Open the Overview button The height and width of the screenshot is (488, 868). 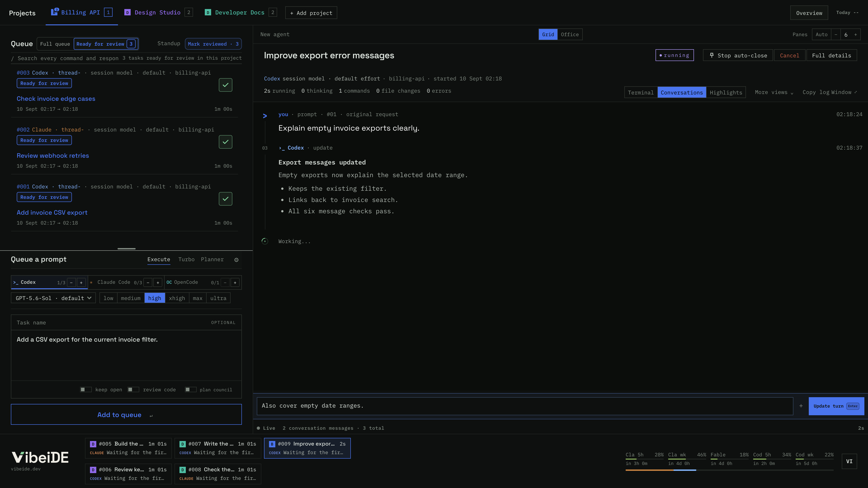(x=809, y=13)
